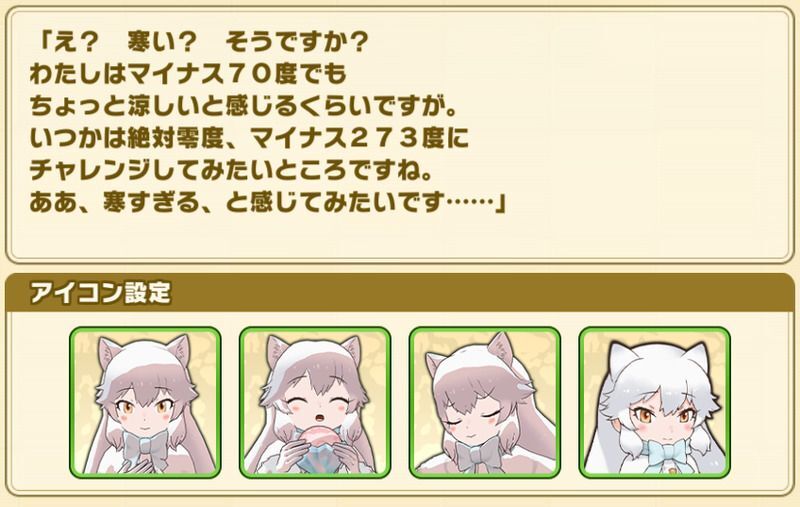Viewport: 800px width, 507px height.
Task: Click the dialogue line 「え？ 寒い？ そうですか？
Action: pos(199,42)
